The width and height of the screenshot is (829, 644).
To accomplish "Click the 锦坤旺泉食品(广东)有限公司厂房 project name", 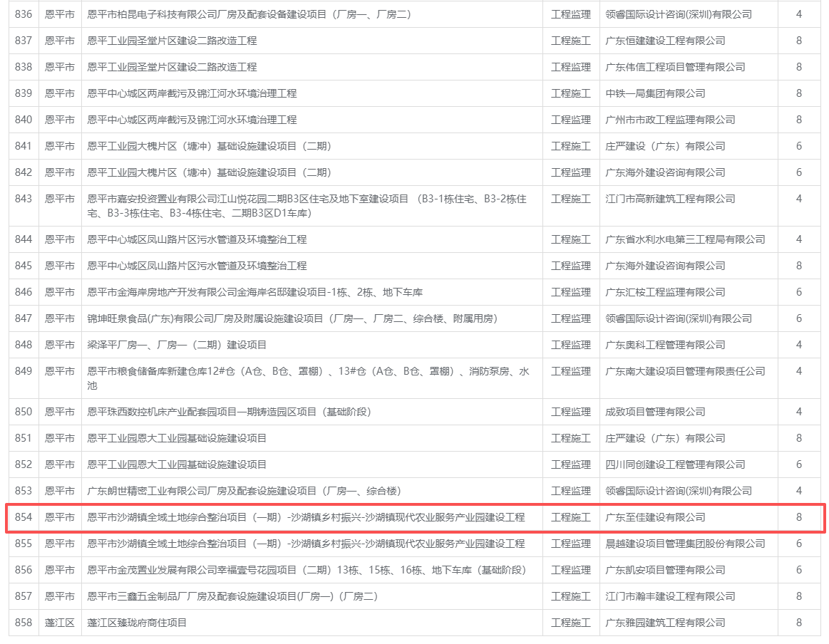I will pyautogui.click(x=292, y=319).
